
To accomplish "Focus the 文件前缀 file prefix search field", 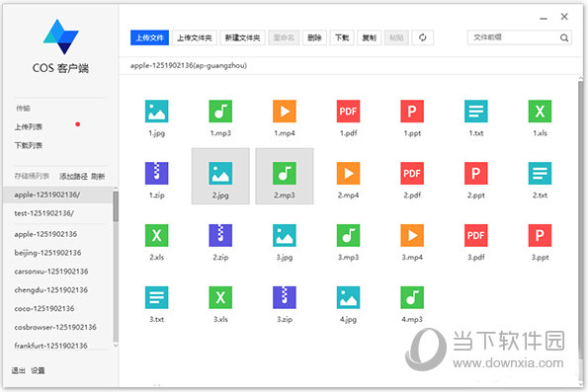I will click(x=520, y=38).
